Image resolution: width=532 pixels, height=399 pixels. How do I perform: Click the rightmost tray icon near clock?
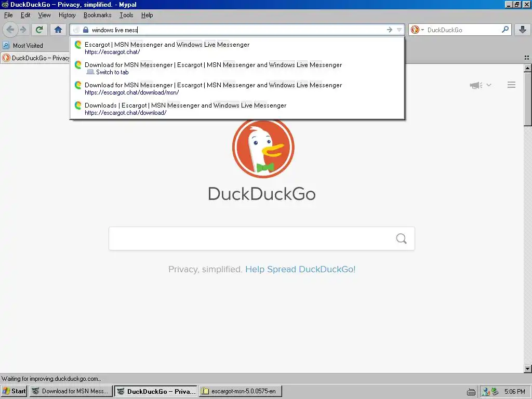tap(495, 392)
